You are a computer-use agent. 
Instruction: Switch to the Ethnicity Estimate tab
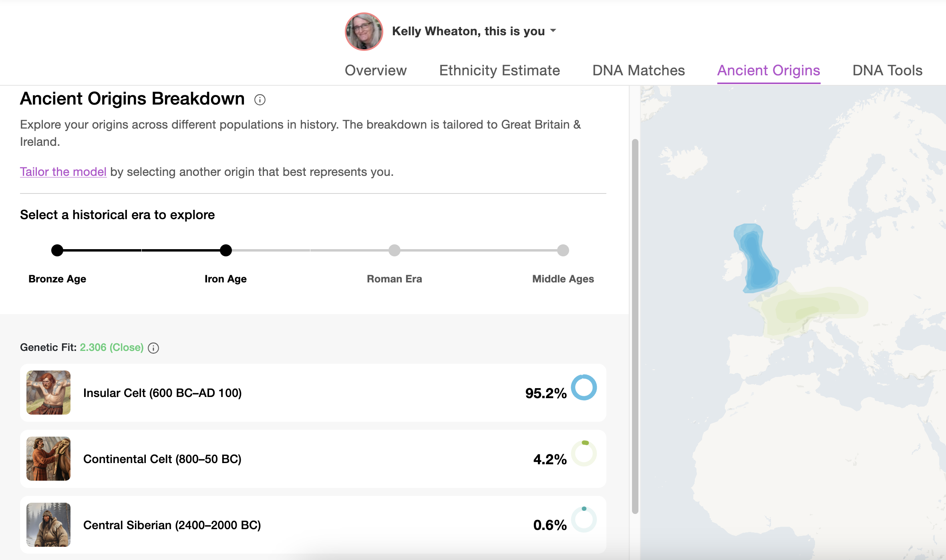click(499, 71)
